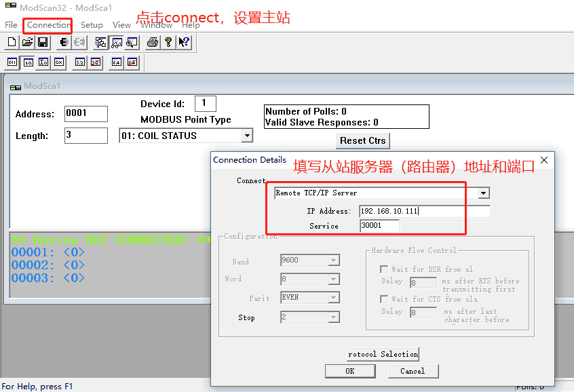Click the yellow question mark Help icon
This screenshot has width=574, height=392.
168,43
